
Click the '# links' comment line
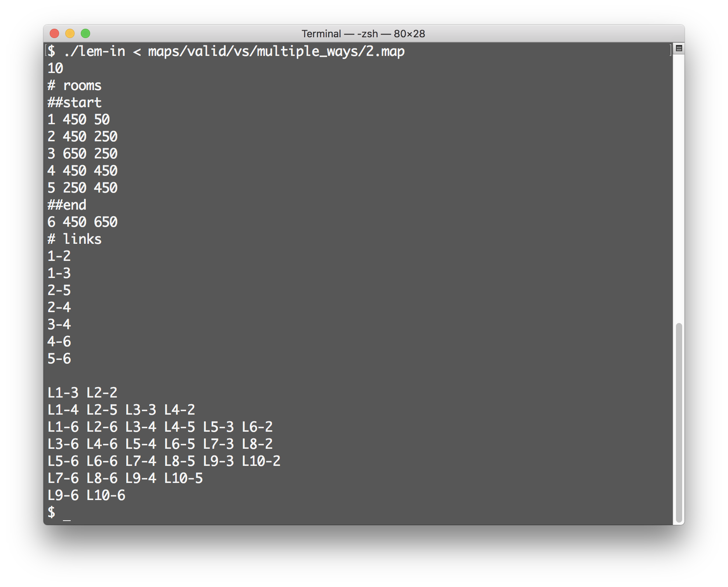tap(74, 239)
